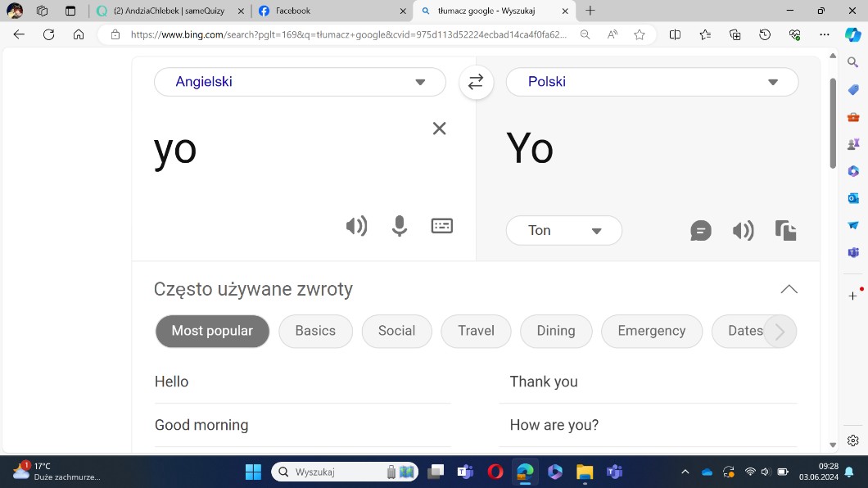868x488 pixels.
Task: Play Polish translation audio
Action: pyautogui.click(x=743, y=231)
